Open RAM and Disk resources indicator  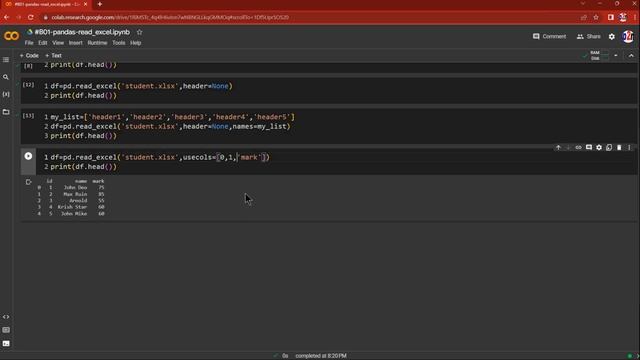(595, 56)
